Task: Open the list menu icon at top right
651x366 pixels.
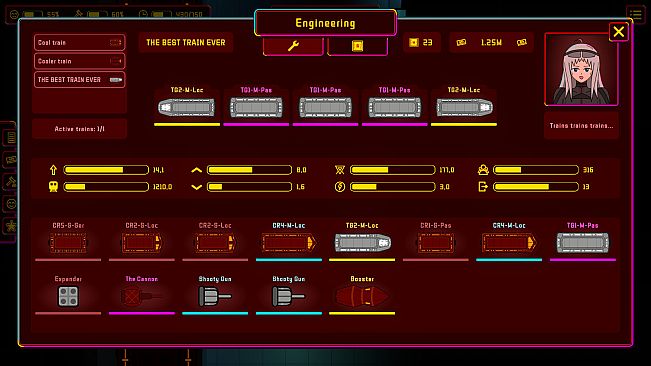Action: pos(636,14)
